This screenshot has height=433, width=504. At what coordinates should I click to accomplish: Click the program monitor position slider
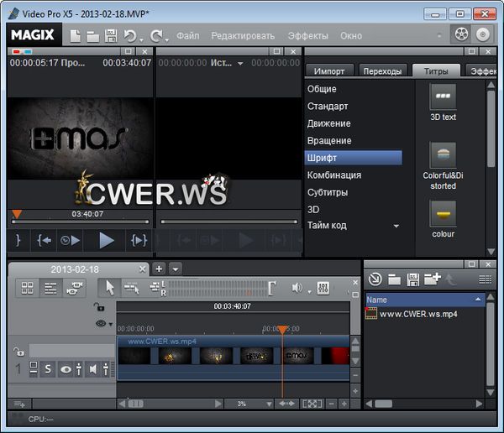coord(81,222)
